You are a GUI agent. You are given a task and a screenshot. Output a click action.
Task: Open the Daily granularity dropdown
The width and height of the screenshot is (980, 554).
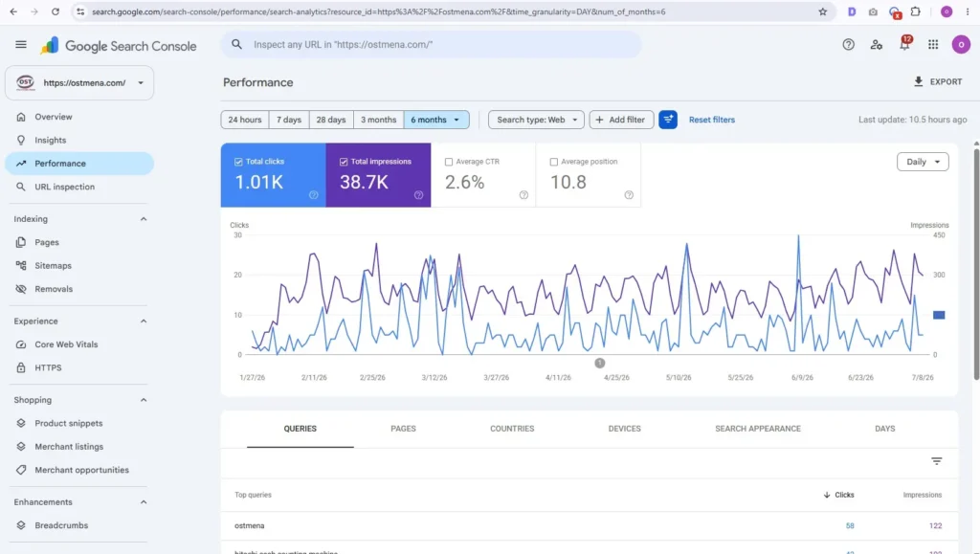(x=923, y=162)
